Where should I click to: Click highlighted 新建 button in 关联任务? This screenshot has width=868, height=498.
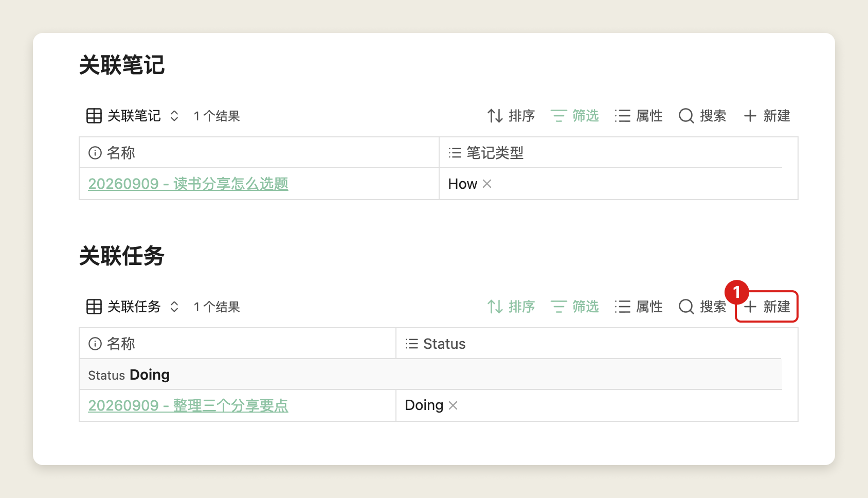767,307
